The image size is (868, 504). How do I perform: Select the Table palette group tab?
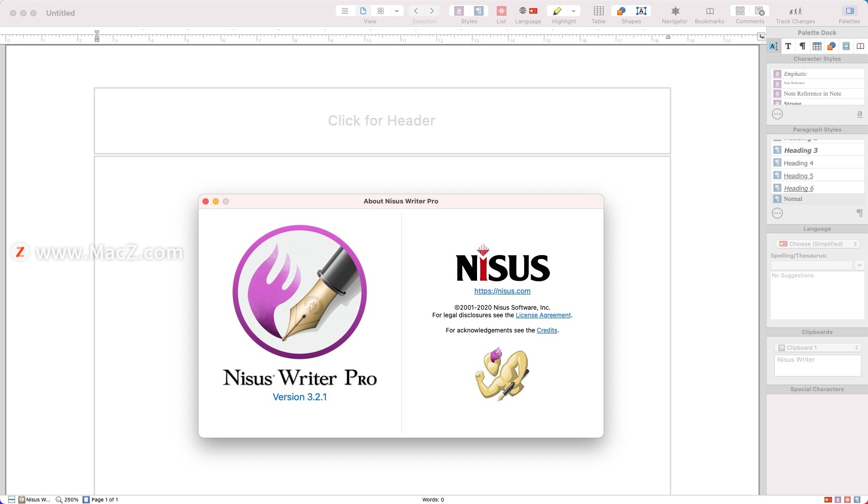(817, 46)
